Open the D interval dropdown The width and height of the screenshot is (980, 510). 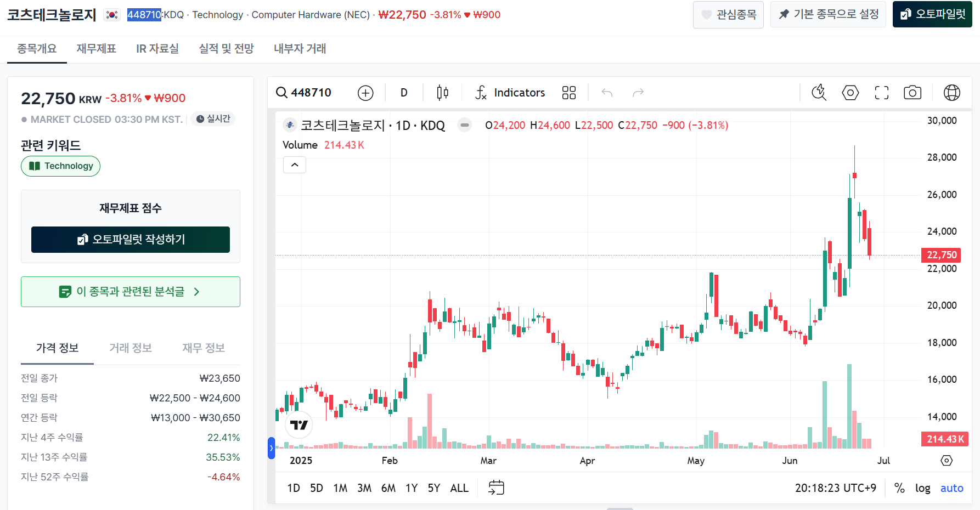[404, 93]
